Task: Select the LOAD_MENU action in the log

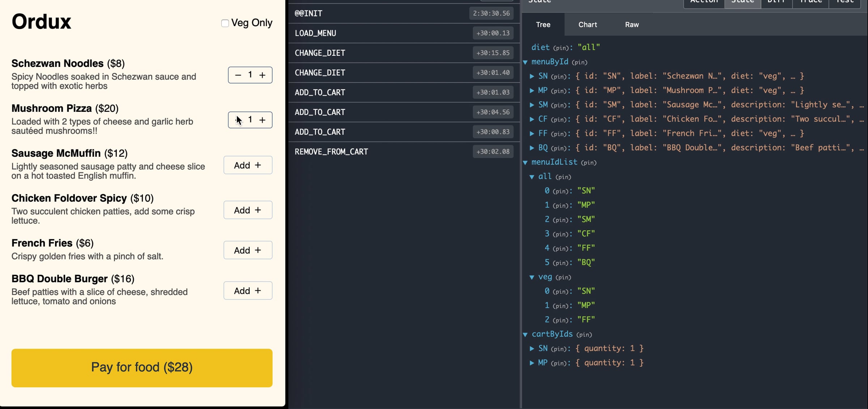Action: (x=404, y=33)
